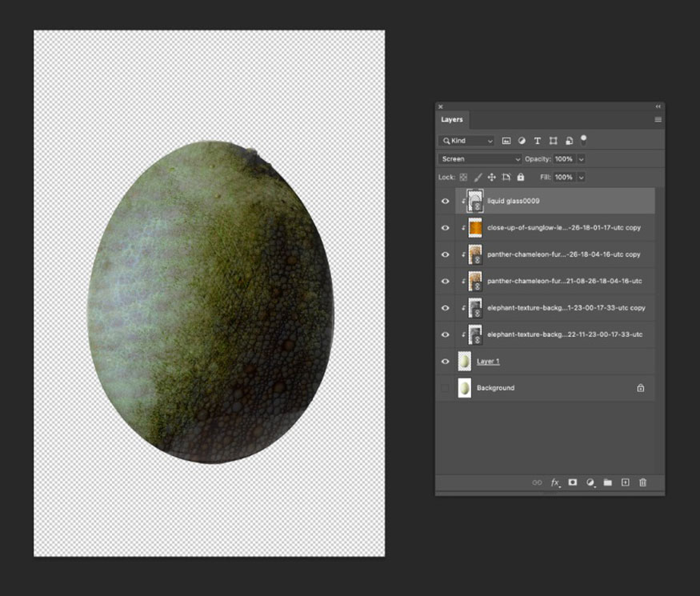Create new fill or adjustment layer
This screenshot has height=596, width=700.
pyautogui.click(x=590, y=482)
